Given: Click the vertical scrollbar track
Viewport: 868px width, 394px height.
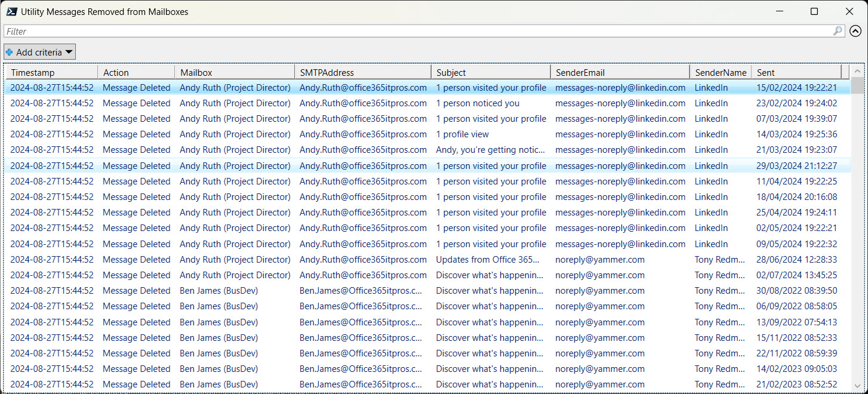Looking at the screenshot, I should [858, 239].
